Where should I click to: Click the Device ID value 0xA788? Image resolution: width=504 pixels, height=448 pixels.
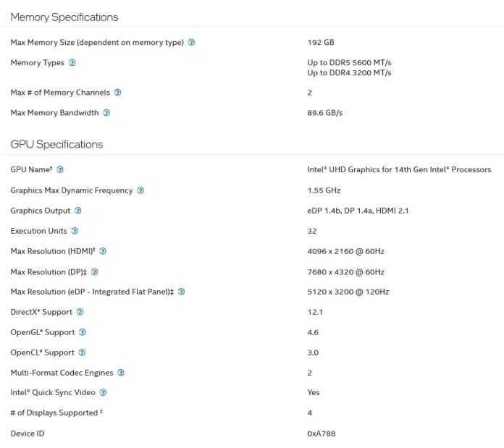321,434
